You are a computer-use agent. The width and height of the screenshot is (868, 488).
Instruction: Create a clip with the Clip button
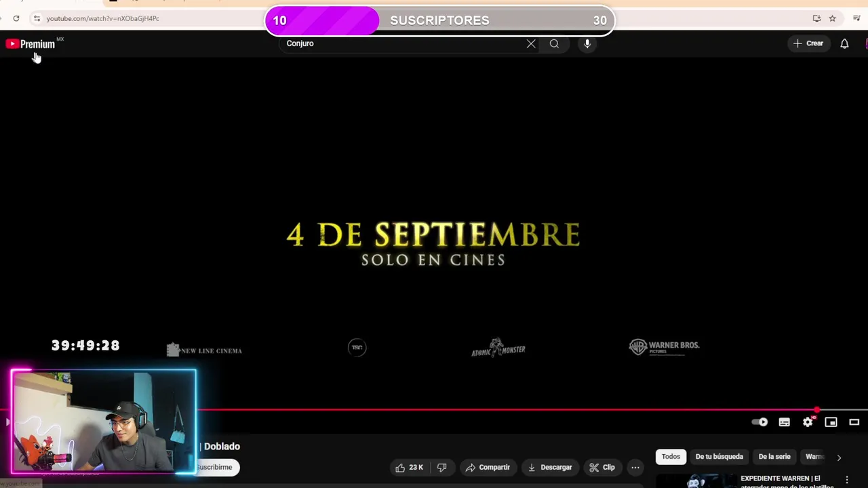[602, 467]
